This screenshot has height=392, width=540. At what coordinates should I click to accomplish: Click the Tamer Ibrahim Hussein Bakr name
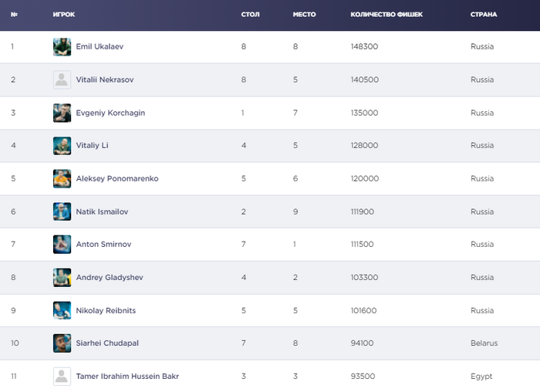point(127,377)
